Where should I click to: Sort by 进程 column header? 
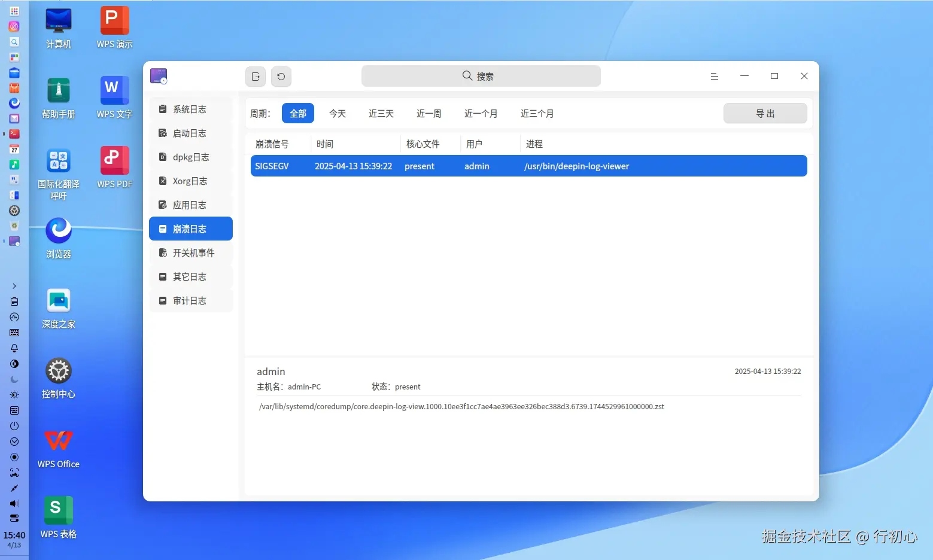pos(534,144)
